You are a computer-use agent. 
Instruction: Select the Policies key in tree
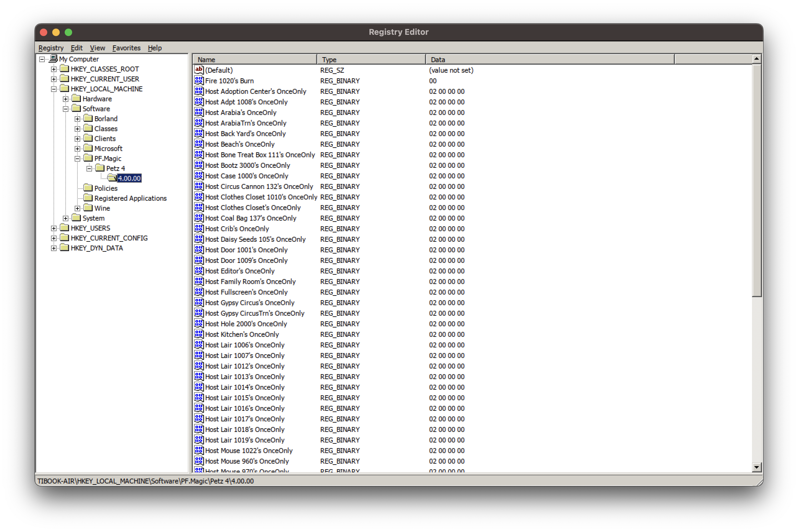pos(106,188)
